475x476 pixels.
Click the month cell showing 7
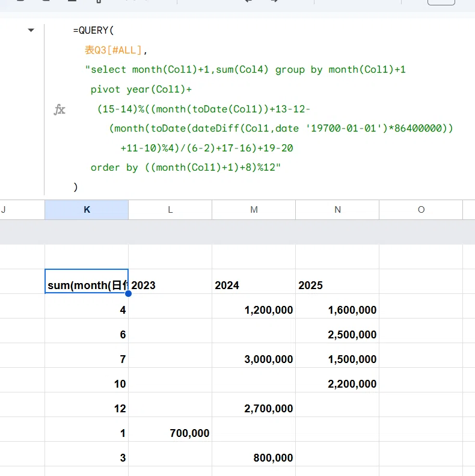87,355
